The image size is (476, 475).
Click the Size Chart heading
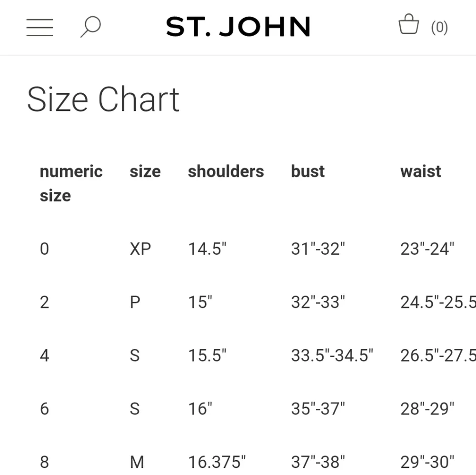point(103,99)
